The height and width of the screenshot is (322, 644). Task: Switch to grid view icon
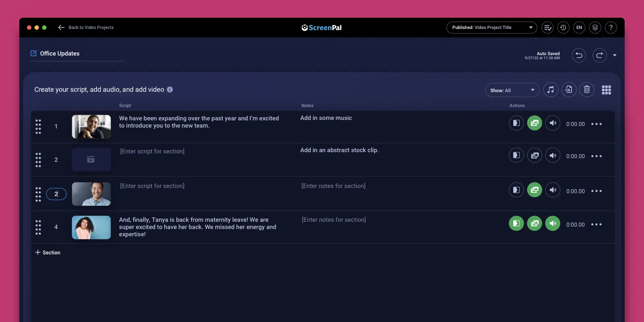(x=606, y=90)
